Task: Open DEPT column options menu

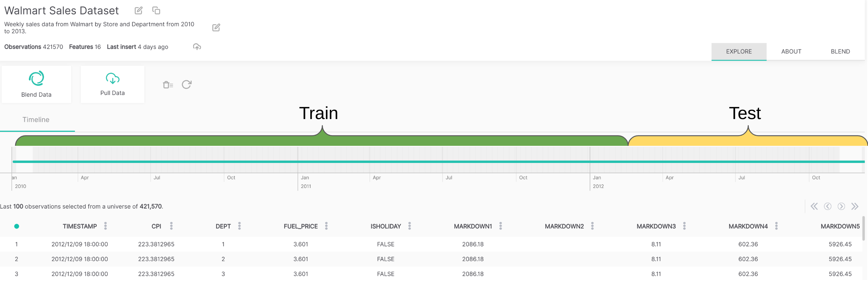Action: (240, 226)
